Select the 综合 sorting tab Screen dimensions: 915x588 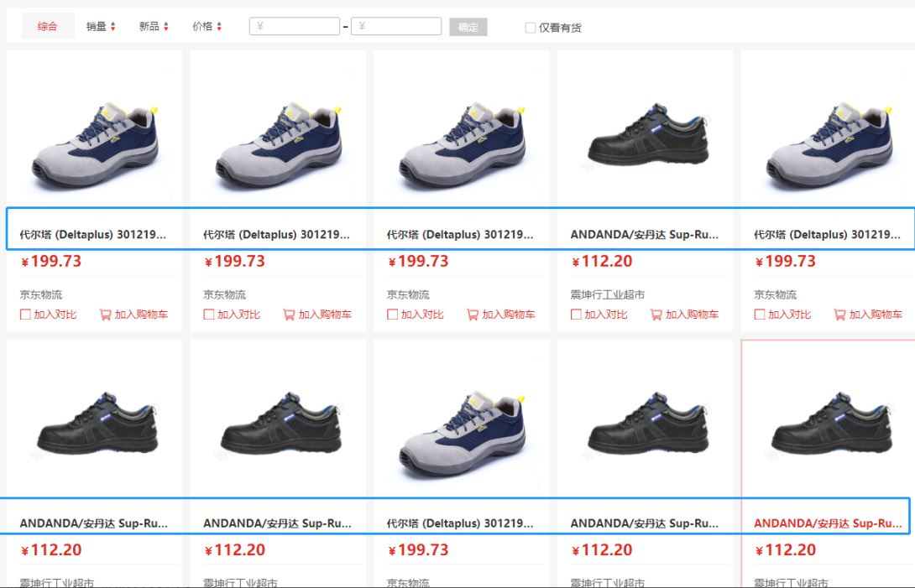[48, 26]
